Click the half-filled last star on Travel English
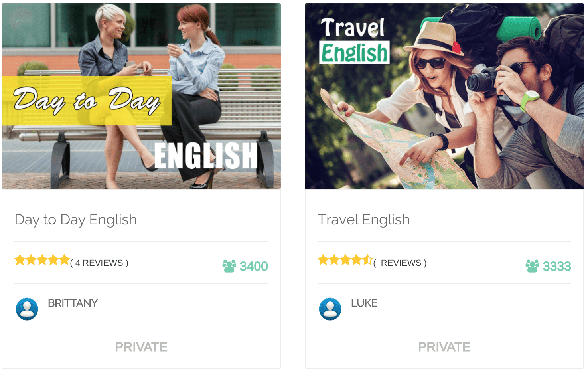This screenshot has height=372, width=588. pyautogui.click(x=367, y=260)
